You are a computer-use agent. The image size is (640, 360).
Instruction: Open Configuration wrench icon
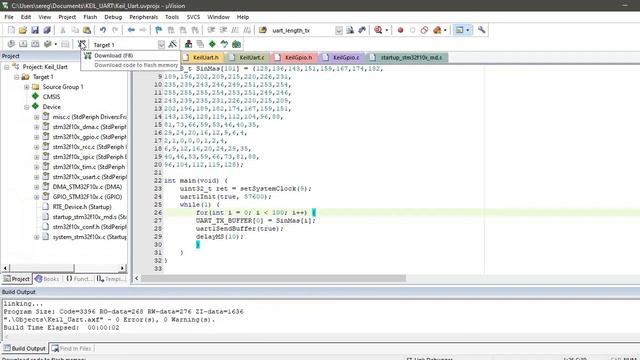(x=482, y=30)
